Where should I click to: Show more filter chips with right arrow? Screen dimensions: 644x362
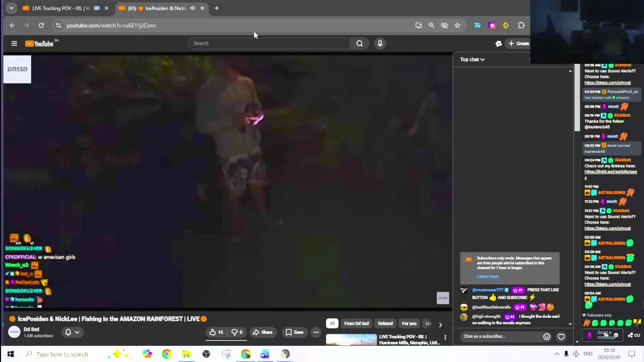click(x=440, y=324)
